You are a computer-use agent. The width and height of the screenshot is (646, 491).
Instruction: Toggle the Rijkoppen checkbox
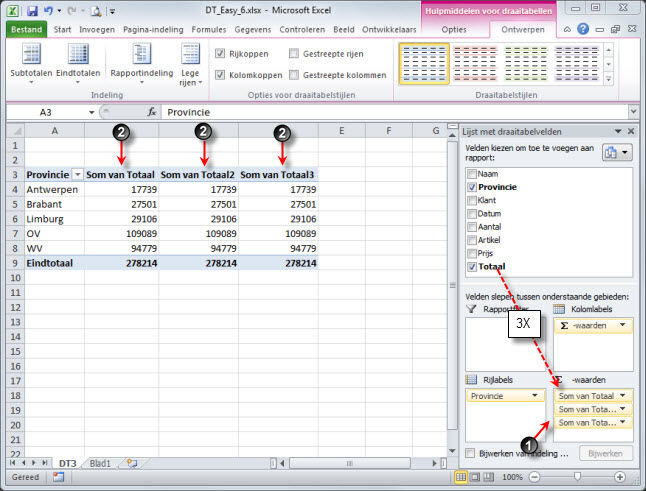click(x=220, y=53)
